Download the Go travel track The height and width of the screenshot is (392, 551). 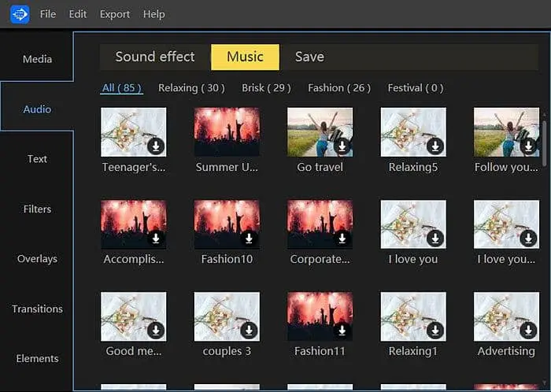[x=342, y=146]
